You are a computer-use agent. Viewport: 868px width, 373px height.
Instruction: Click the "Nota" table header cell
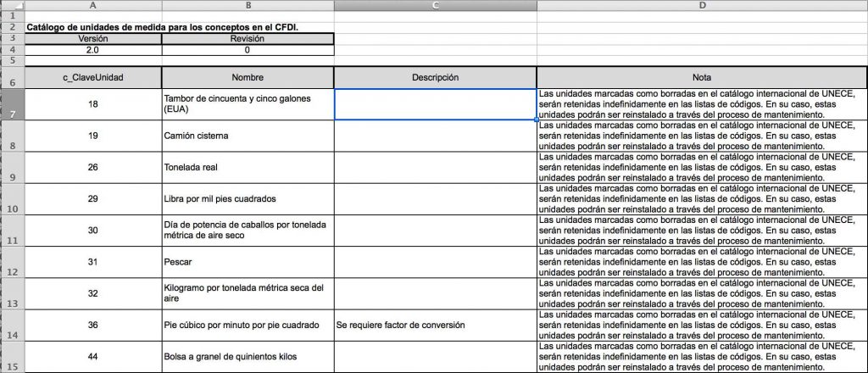point(702,77)
